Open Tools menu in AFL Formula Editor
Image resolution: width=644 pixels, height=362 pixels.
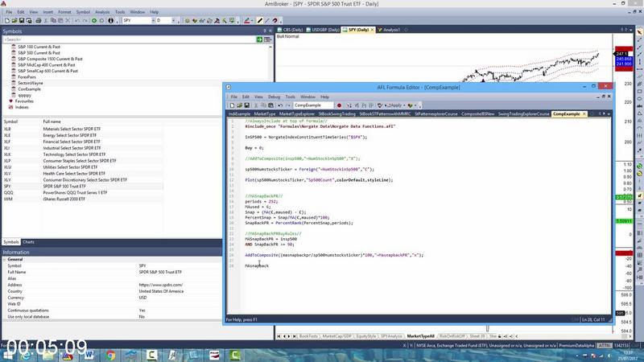point(291,97)
